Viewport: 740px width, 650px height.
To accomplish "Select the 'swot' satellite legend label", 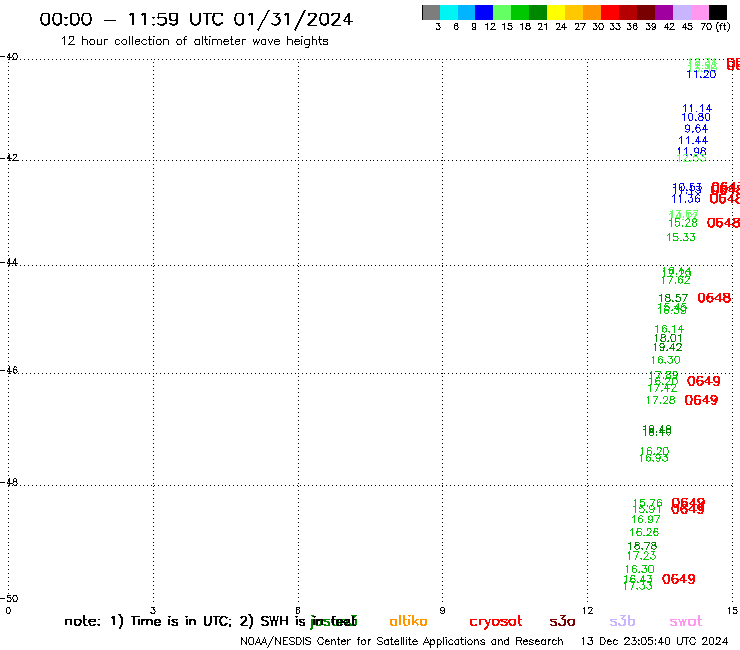I will click(685, 621).
